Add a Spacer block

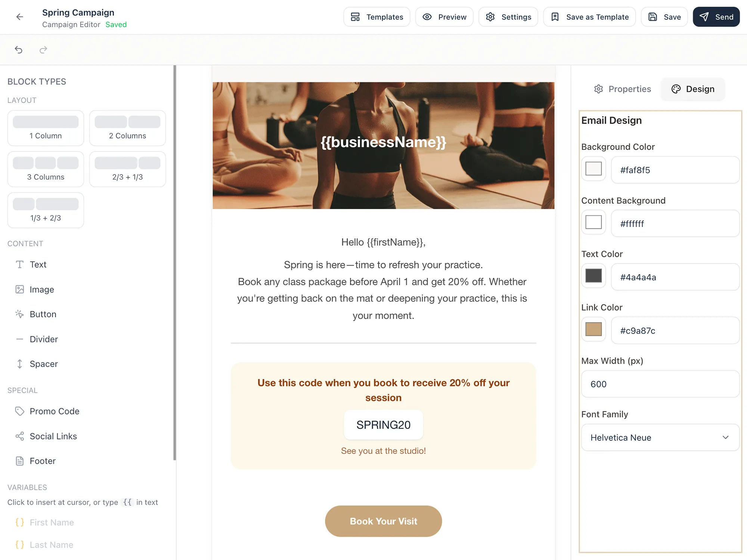click(x=44, y=364)
